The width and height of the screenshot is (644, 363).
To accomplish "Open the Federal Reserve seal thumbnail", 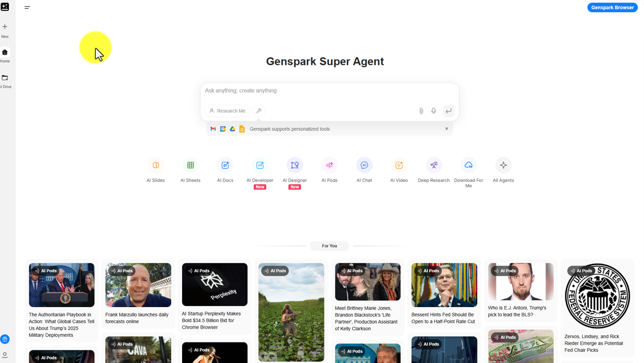I will 597,296.
